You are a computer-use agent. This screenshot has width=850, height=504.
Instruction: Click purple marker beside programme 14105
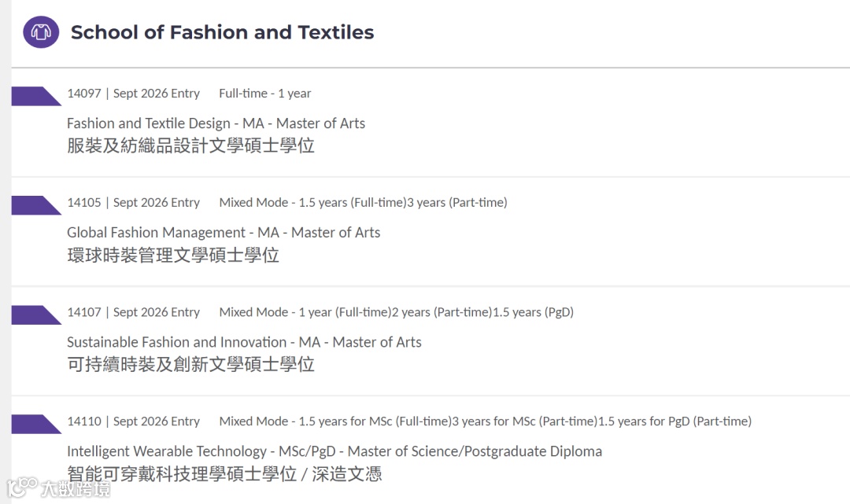34,205
